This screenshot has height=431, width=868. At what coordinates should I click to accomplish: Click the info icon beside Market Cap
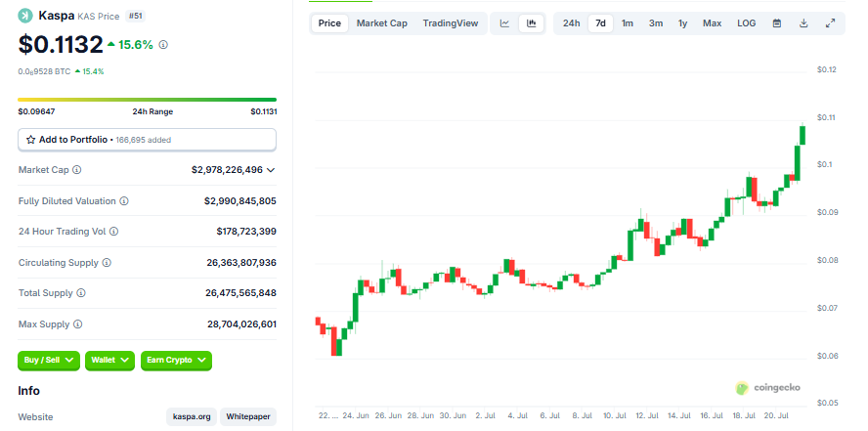(x=75, y=170)
